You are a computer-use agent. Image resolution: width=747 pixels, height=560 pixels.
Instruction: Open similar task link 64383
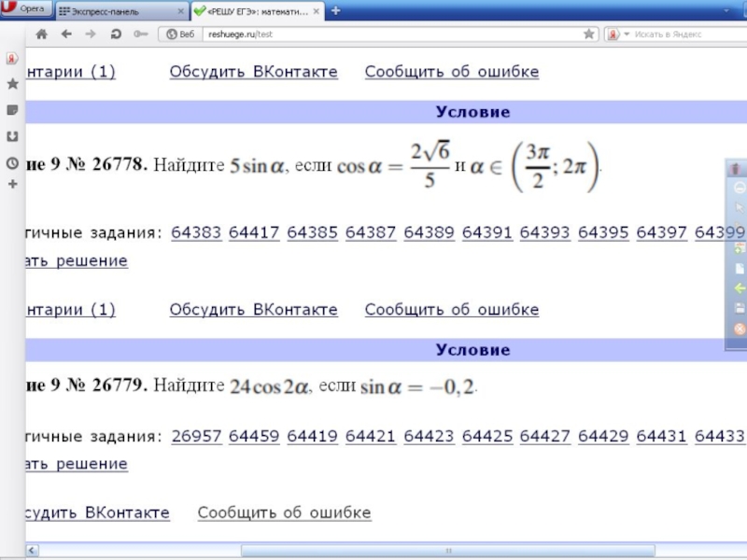196,232
